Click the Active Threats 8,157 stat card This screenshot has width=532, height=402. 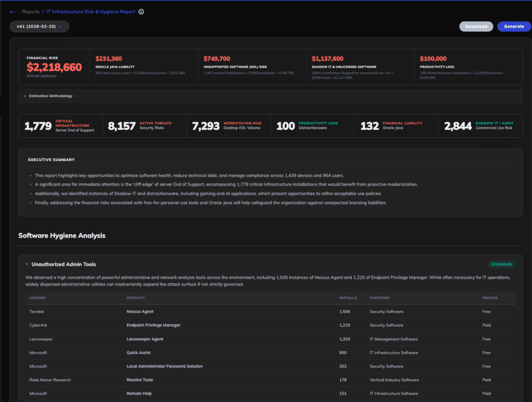tap(144, 125)
